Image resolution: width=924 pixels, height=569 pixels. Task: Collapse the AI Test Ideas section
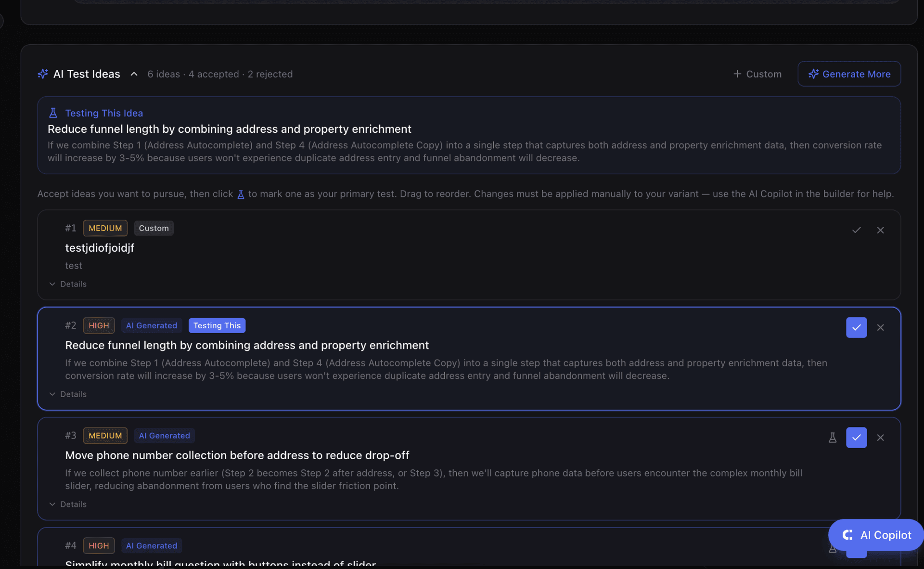coord(134,74)
